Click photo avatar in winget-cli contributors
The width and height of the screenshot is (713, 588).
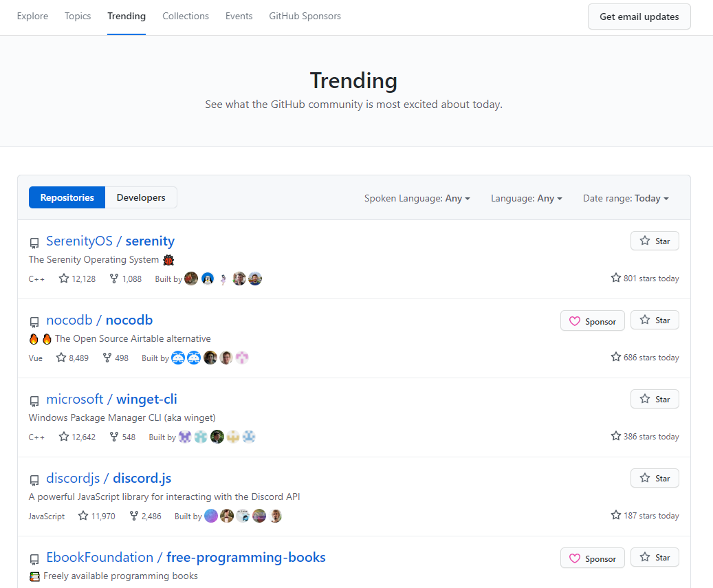(x=217, y=437)
